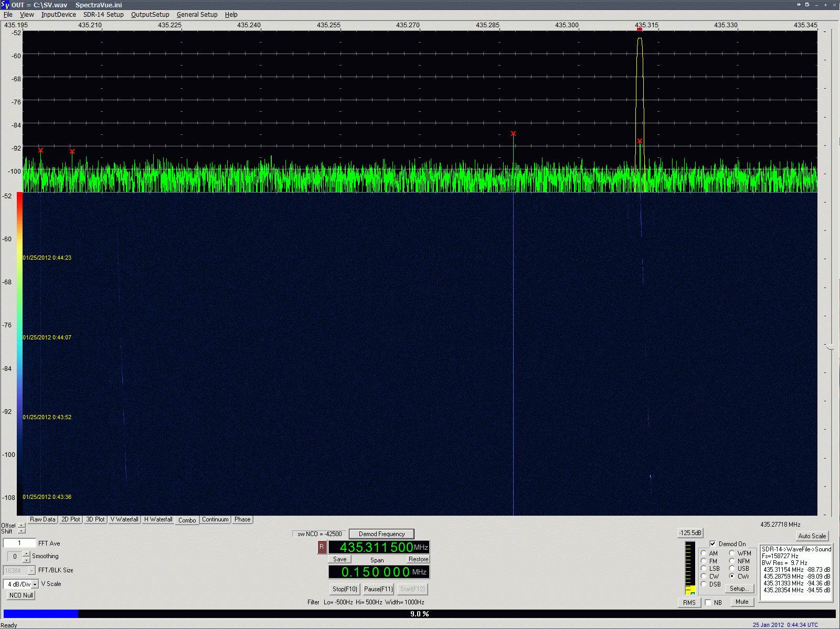The height and width of the screenshot is (629, 840).
Task: Switch to the Continuum tab
Action: (x=215, y=519)
